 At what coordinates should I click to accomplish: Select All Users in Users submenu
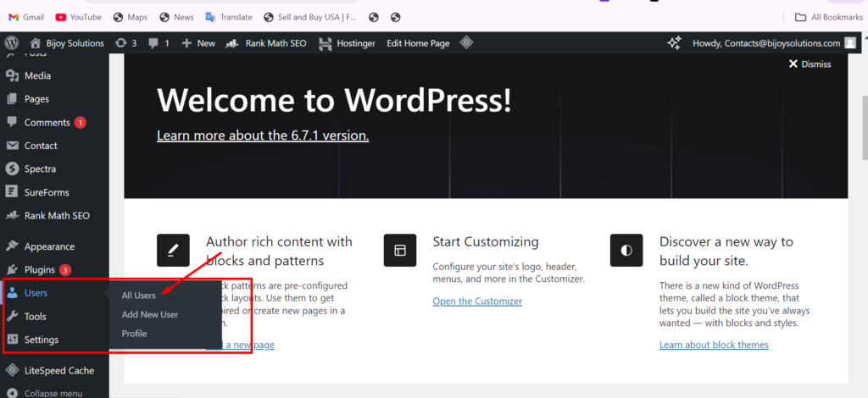(x=138, y=296)
